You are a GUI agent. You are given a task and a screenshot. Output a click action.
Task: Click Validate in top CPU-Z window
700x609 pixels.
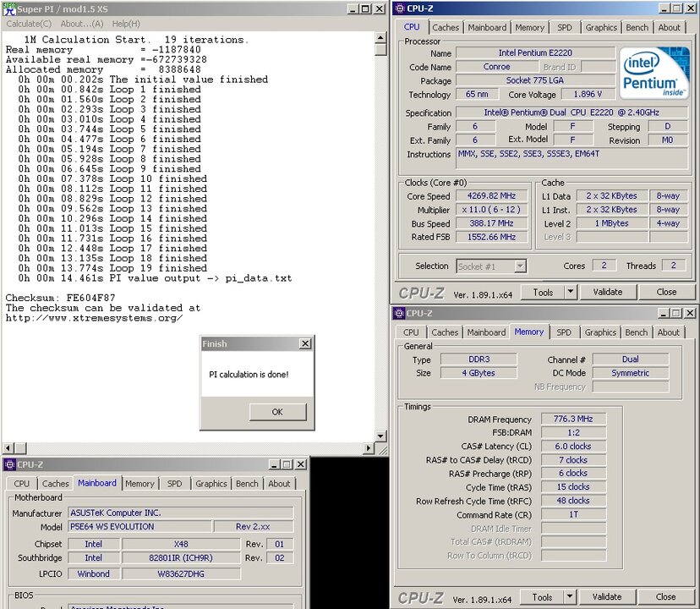point(608,292)
